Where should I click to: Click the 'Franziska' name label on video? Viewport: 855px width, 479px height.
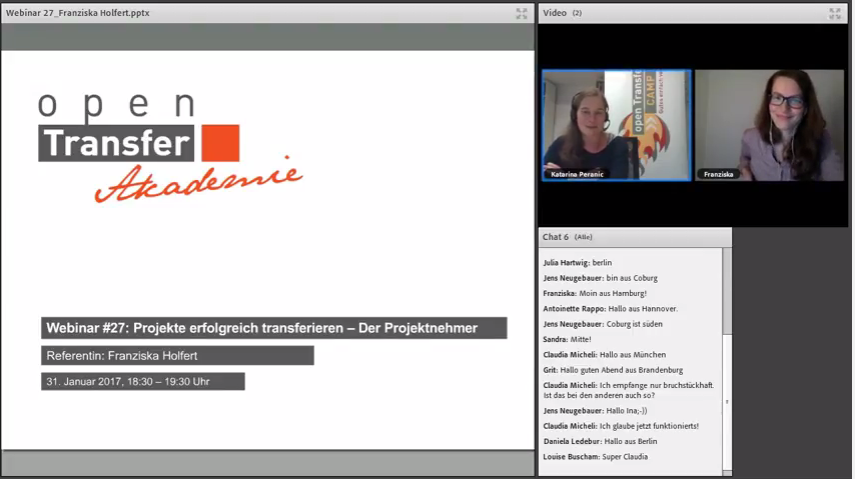point(718,174)
